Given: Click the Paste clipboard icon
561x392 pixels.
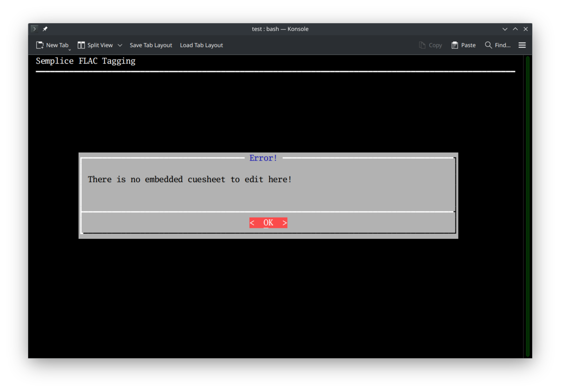Looking at the screenshot, I should tap(454, 45).
